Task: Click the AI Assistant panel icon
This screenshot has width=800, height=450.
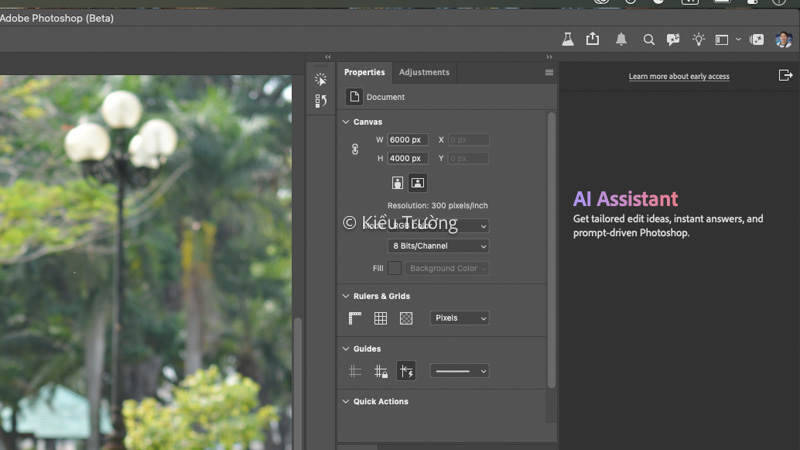Action: point(757,40)
